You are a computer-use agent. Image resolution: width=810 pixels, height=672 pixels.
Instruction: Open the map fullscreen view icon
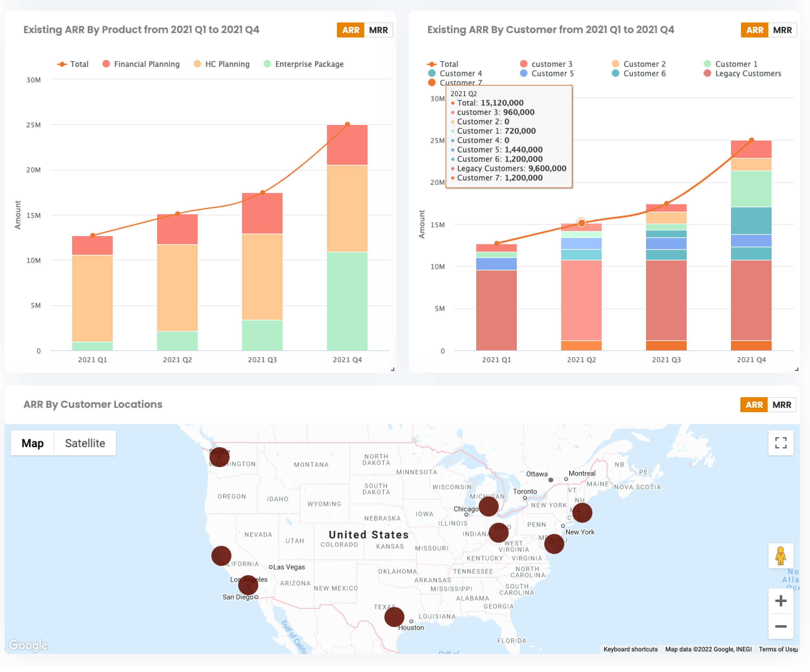click(780, 442)
